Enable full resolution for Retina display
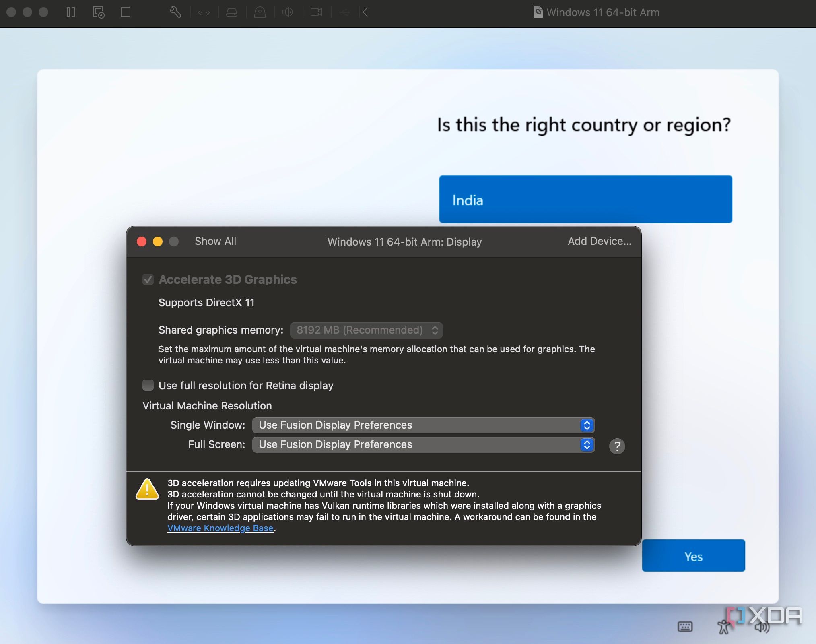 [x=148, y=385]
